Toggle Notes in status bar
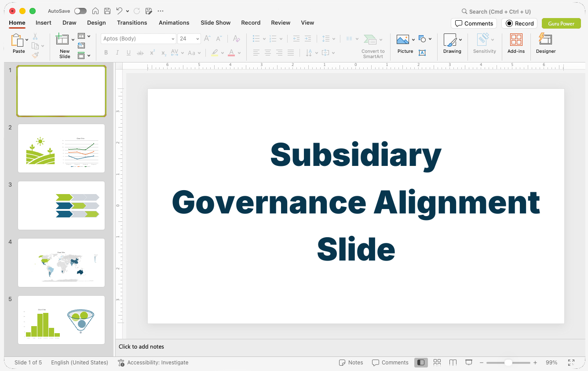Viewport: 588px width, 371px height. (x=351, y=363)
